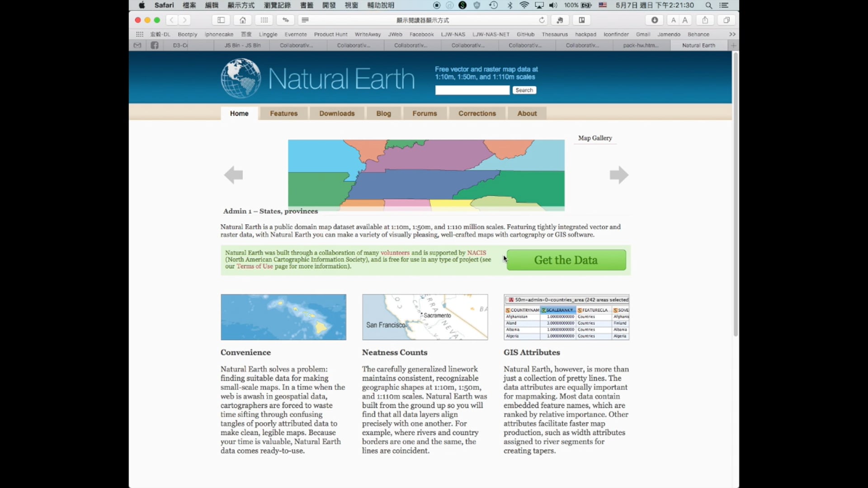The height and width of the screenshot is (488, 868).
Task: Open a new tab with plus button
Action: click(x=733, y=45)
